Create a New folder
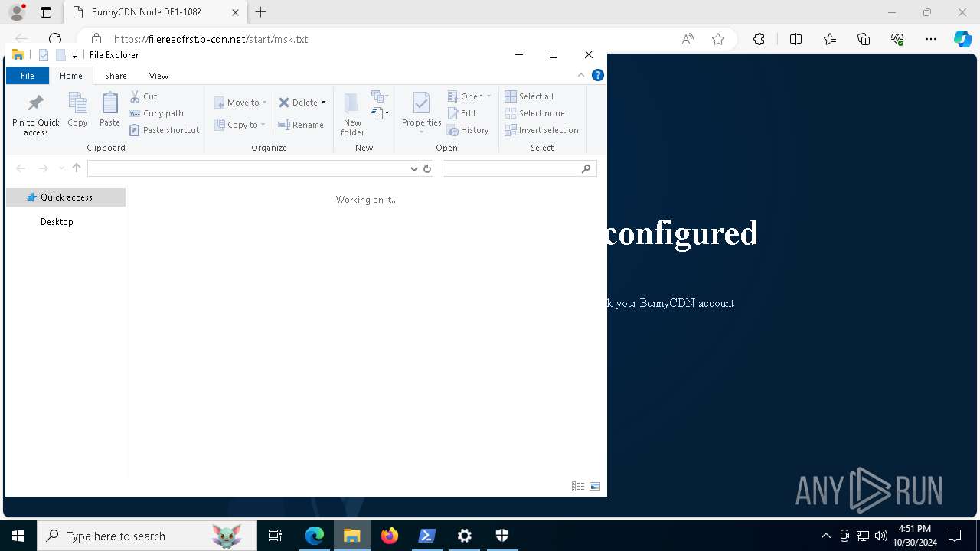 click(x=352, y=114)
